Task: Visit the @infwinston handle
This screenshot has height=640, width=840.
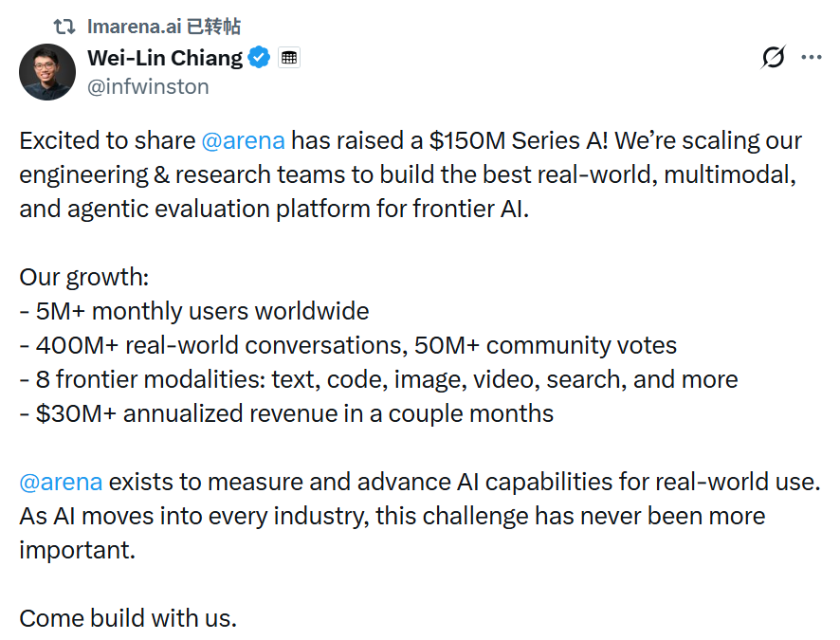Action: (x=148, y=86)
